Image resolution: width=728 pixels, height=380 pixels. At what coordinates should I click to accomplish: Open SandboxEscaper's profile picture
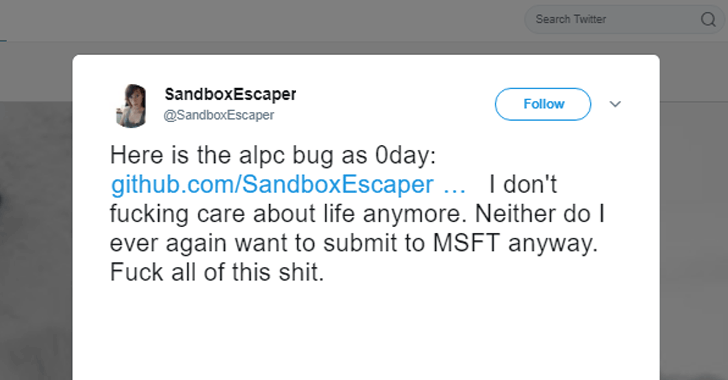coord(131,105)
